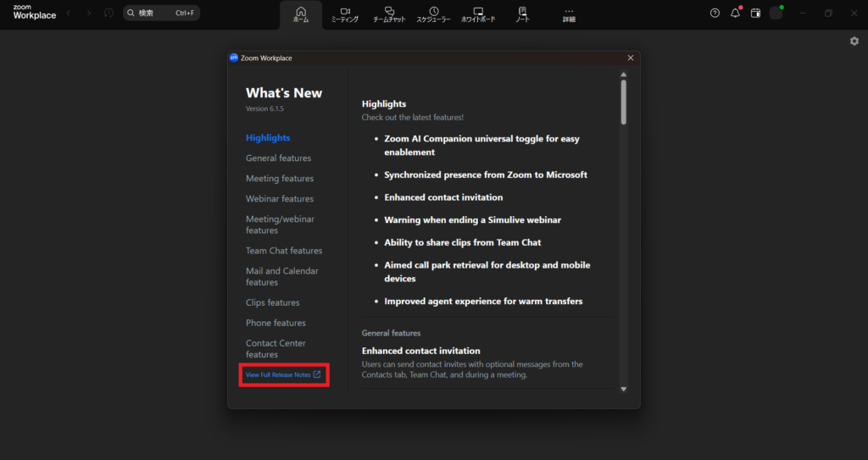Click the scrollbar down arrow in dialog
The width and height of the screenshot is (868, 460).
(624, 389)
